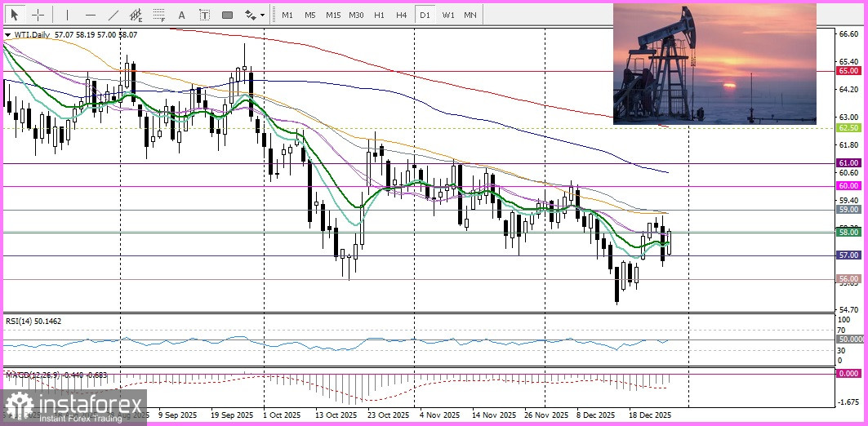The height and width of the screenshot is (426, 868).
Task: Expand the WTI.Daily chart title triangle
Action: 7,35
